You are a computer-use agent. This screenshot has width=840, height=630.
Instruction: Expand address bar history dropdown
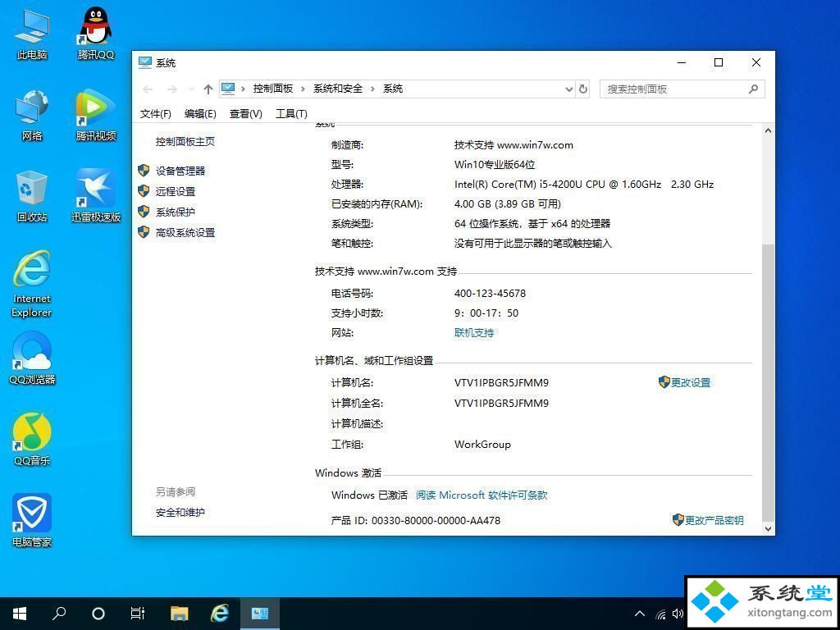coord(569,89)
